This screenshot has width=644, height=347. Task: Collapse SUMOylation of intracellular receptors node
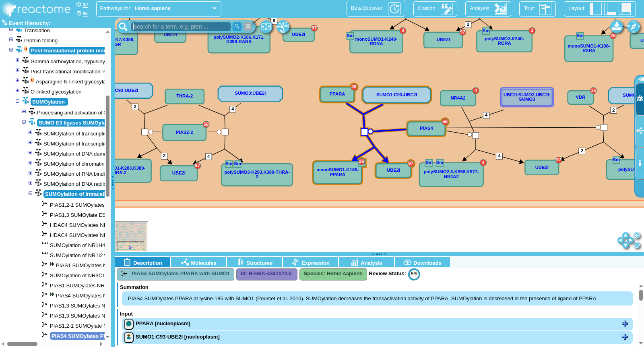pos(30,193)
